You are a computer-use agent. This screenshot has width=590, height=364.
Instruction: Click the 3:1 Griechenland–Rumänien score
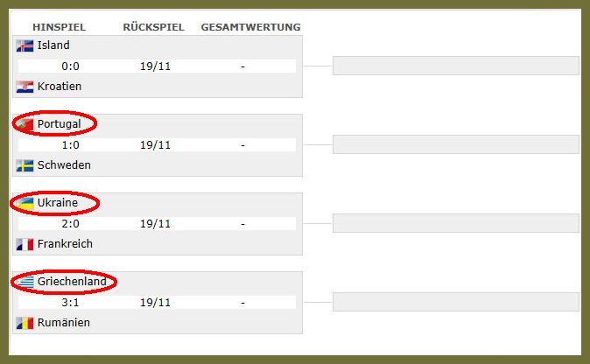click(x=70, y=303)
